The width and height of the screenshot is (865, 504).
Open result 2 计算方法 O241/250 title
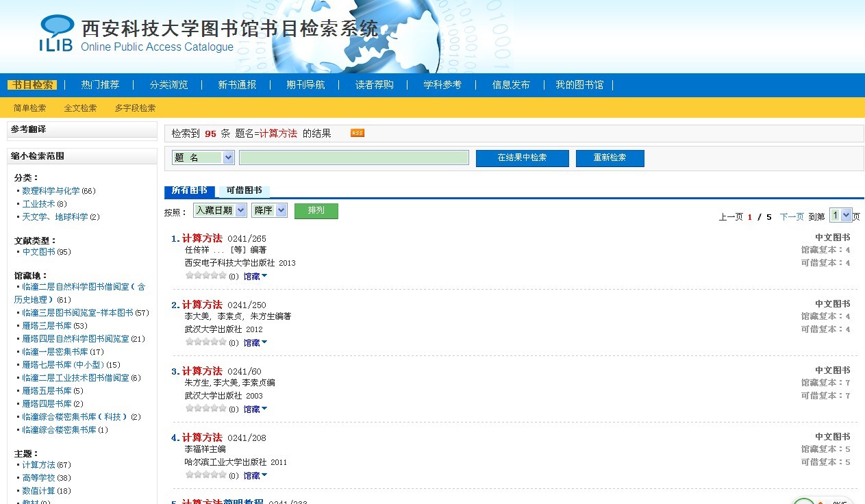[x=202, y=305]
